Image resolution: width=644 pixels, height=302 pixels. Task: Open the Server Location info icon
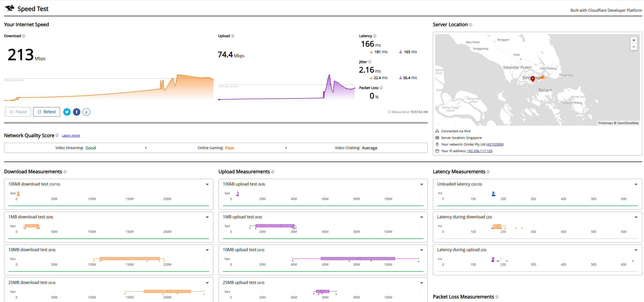point(471,25)
